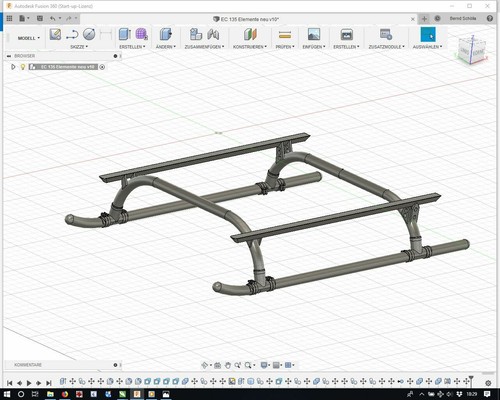Open the Bernd Schöla account menu
The width and height of the screenshot is (500, 400).
463,18
